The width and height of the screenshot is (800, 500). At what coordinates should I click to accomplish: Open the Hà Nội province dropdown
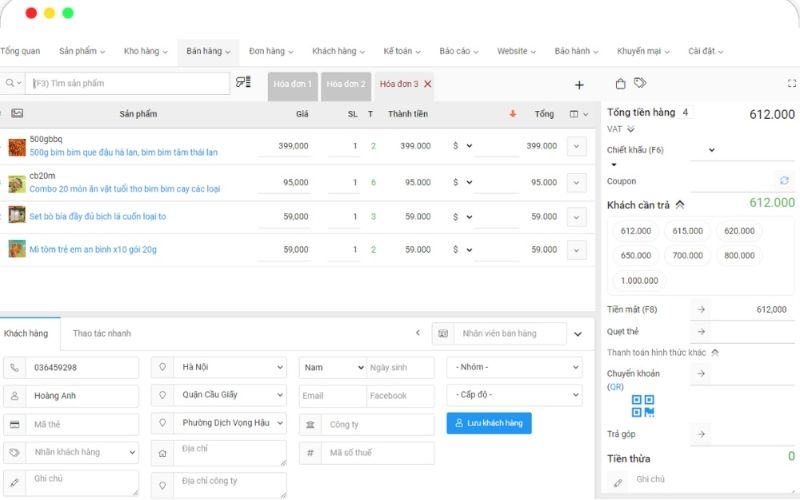[218, 367]
